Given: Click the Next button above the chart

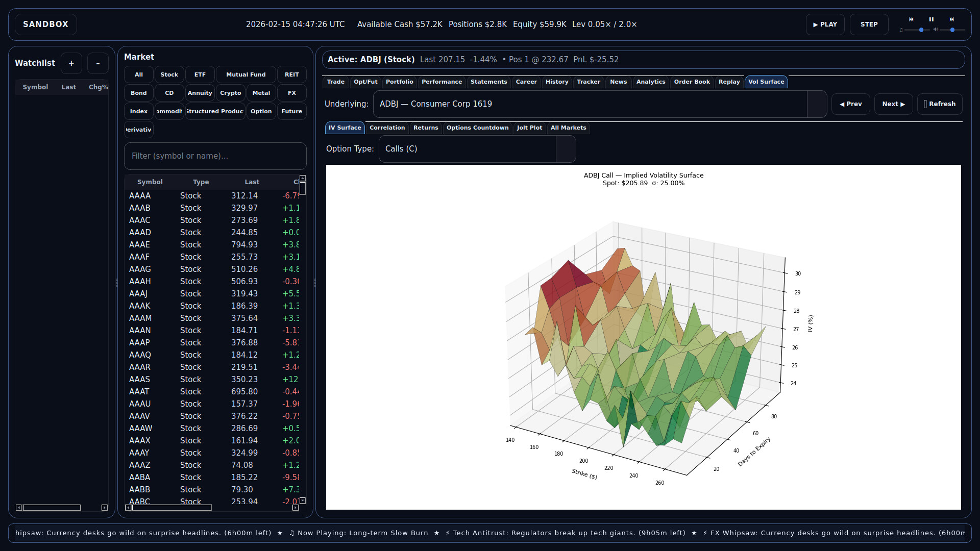Looking at the screenshot, I should pos(893,104).
